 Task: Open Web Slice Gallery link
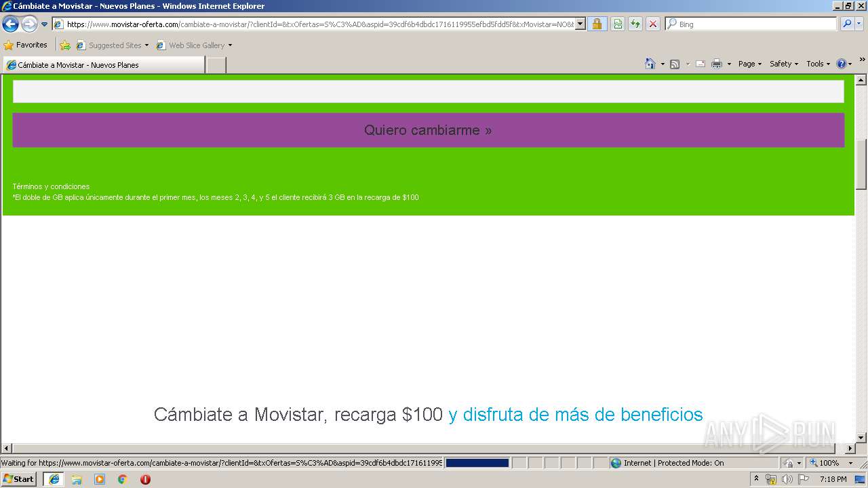(191, 45)
